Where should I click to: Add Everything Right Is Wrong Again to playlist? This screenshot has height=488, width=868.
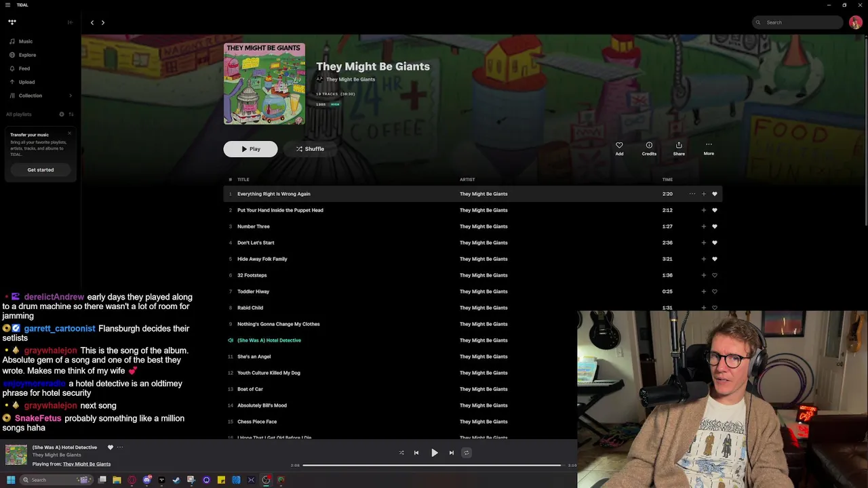[703, 194]
